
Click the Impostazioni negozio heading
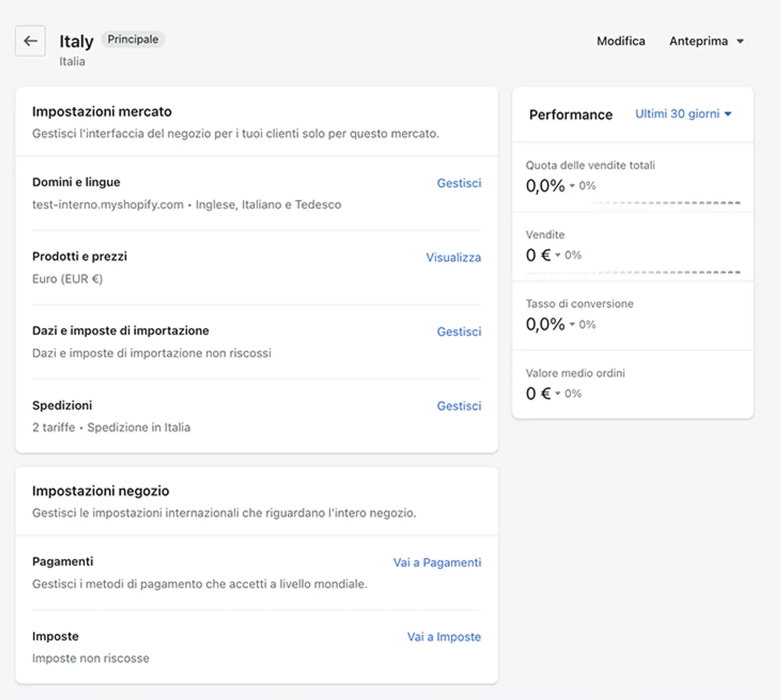(x=101, y=491)
